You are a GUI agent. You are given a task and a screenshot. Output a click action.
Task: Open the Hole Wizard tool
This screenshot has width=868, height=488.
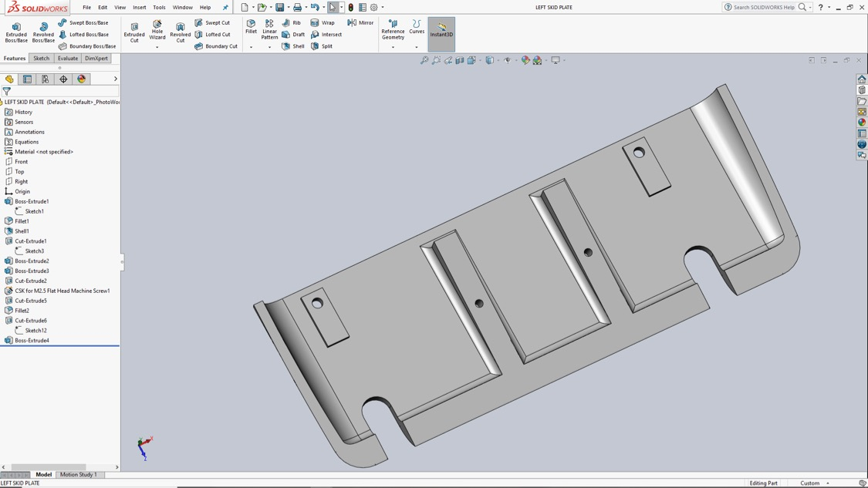point(157,30)
